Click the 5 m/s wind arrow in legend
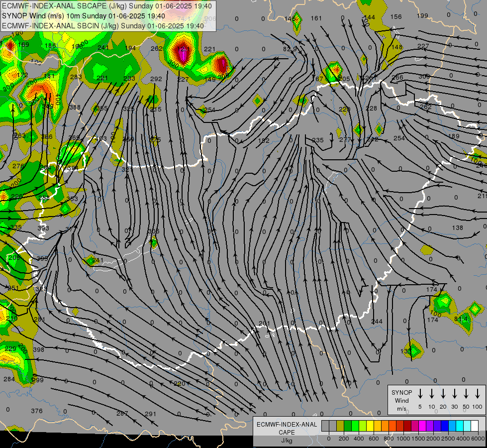 [420, 394]
